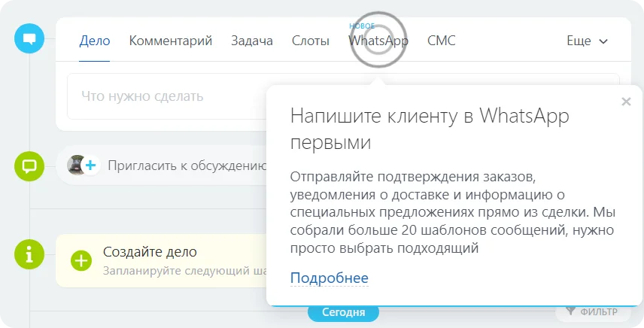Expand the Еще dropdown menu
Screen dimensions: 644x328
point(587,41)
